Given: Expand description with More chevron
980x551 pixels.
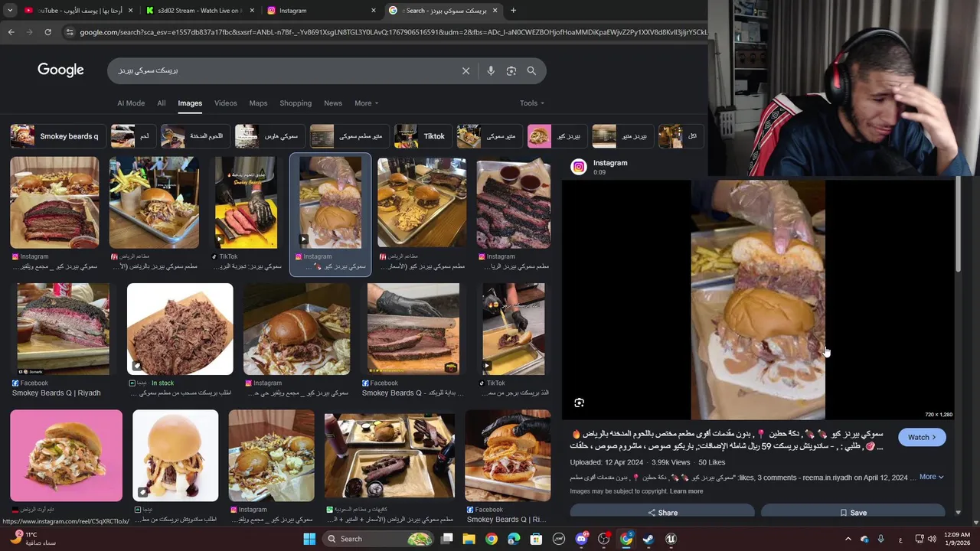Looking at the screenshot, I should click(931, 477).
